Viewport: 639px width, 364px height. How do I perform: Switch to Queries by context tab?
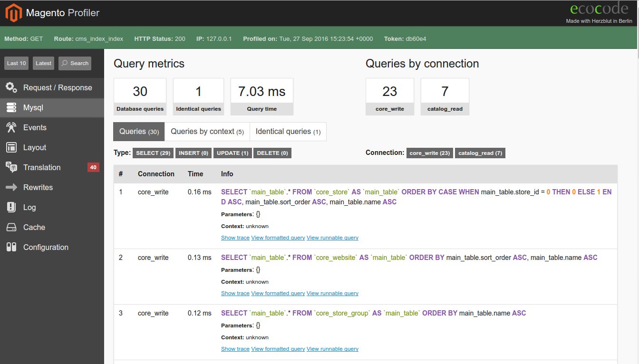pyautogui.click(x=207, y=132)
